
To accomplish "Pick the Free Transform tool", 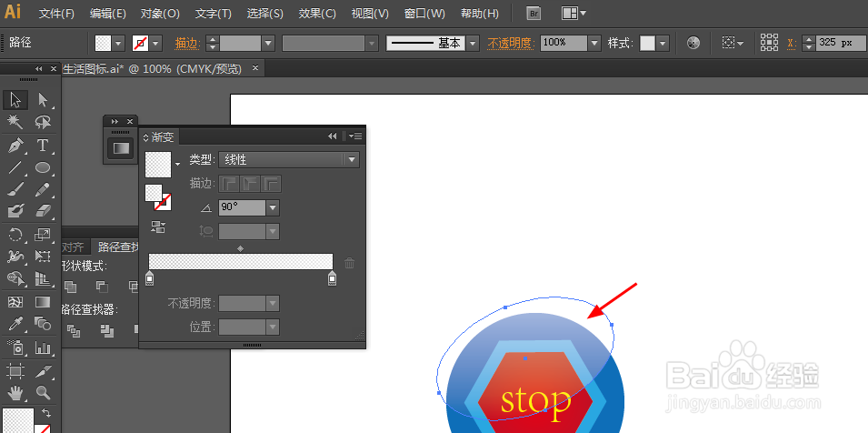I will pyautogui.click(x=43, y=257).
